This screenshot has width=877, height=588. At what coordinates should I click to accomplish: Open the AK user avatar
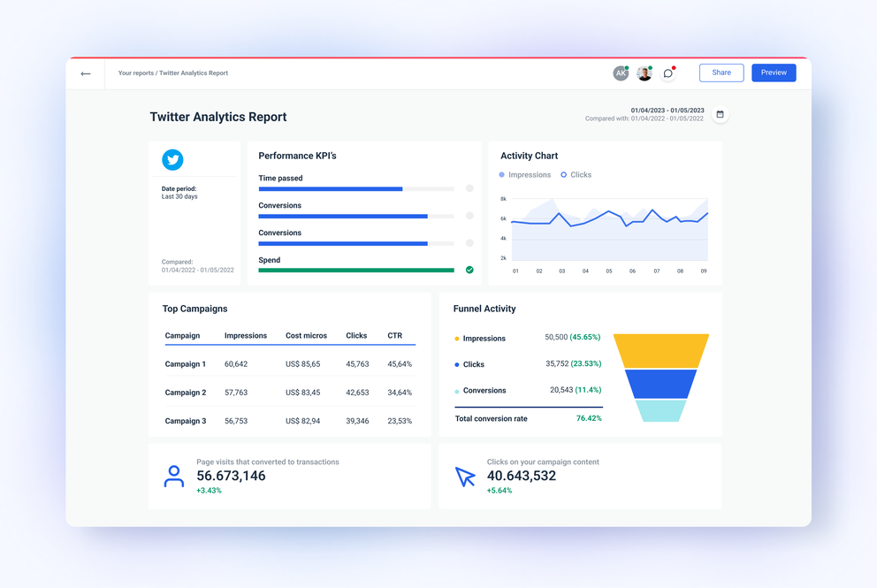click(x=621, y=73)
